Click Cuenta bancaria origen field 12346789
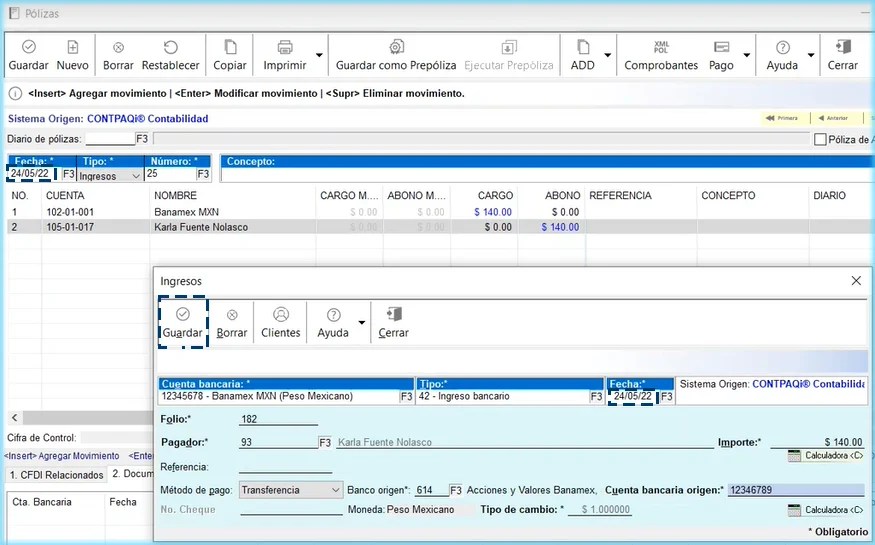875x545 pixels. [796, 490]
